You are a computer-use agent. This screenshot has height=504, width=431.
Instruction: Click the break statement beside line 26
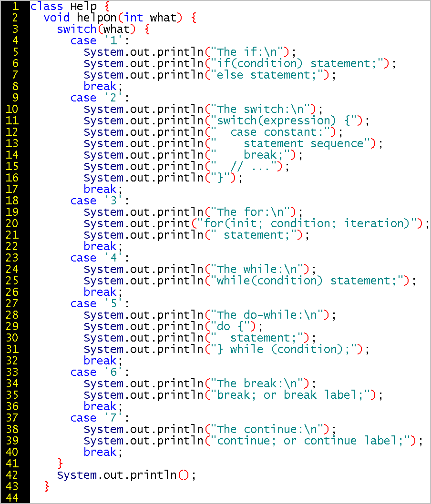tap(103, 292)
